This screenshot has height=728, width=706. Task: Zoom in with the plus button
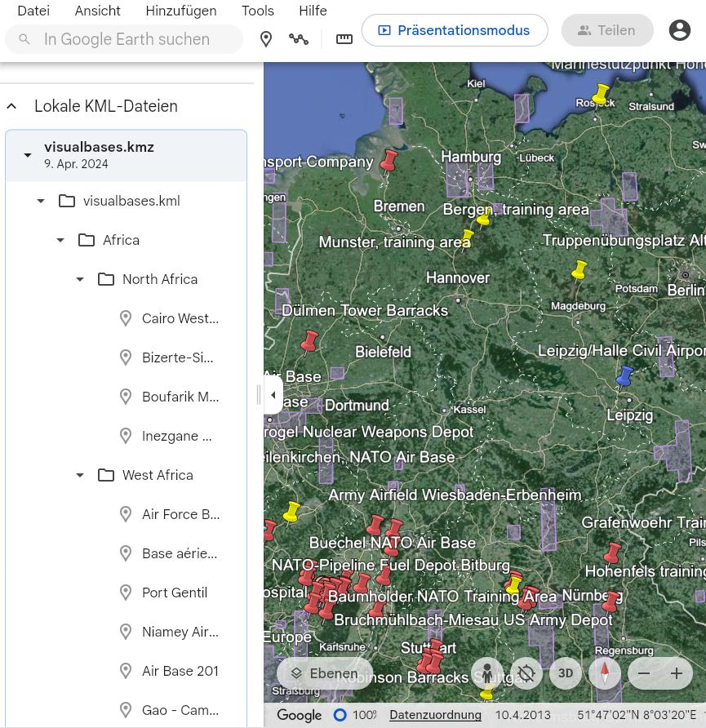tap(677, 673)
